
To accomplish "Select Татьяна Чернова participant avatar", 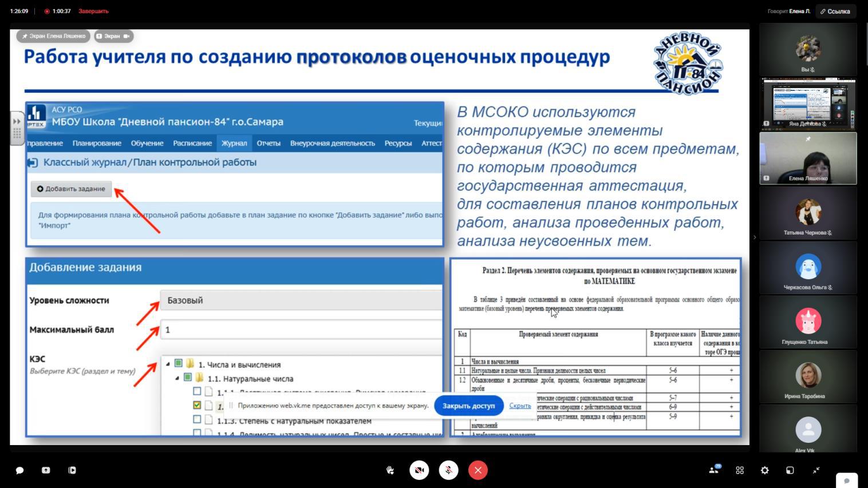I will [x=808, y=212].
